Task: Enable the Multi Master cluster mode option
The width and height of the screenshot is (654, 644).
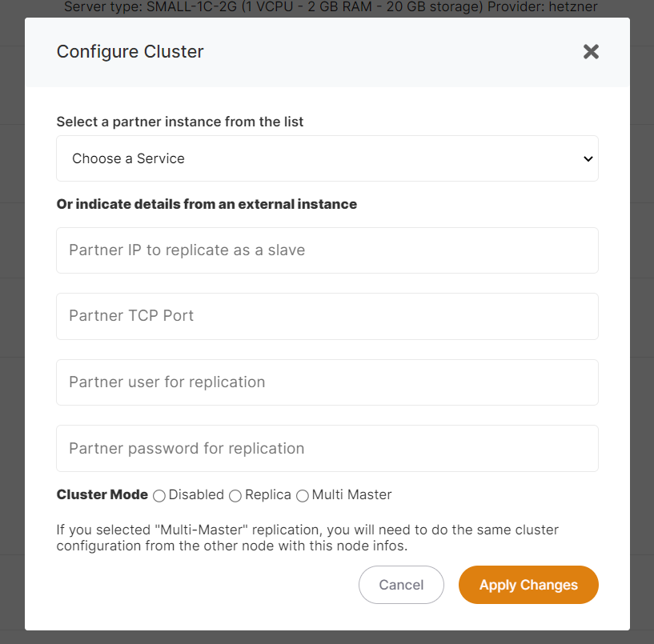Action: pos(303,496)
